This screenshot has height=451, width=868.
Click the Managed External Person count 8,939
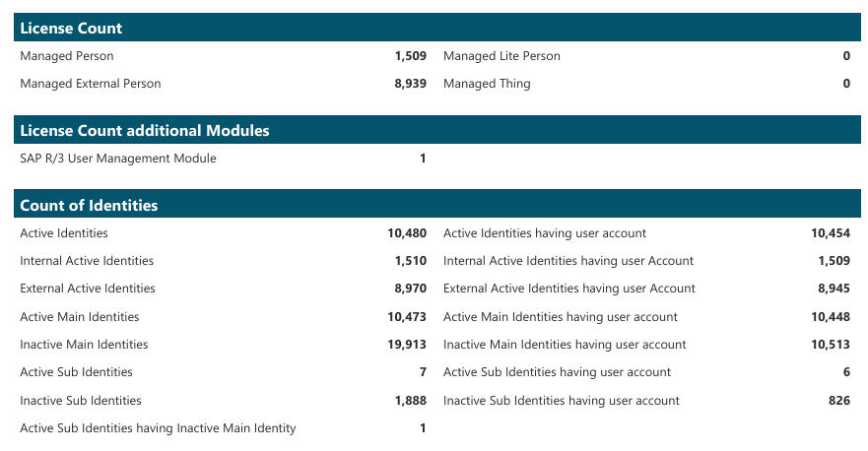pyautogui.click(x=410, y=84)
